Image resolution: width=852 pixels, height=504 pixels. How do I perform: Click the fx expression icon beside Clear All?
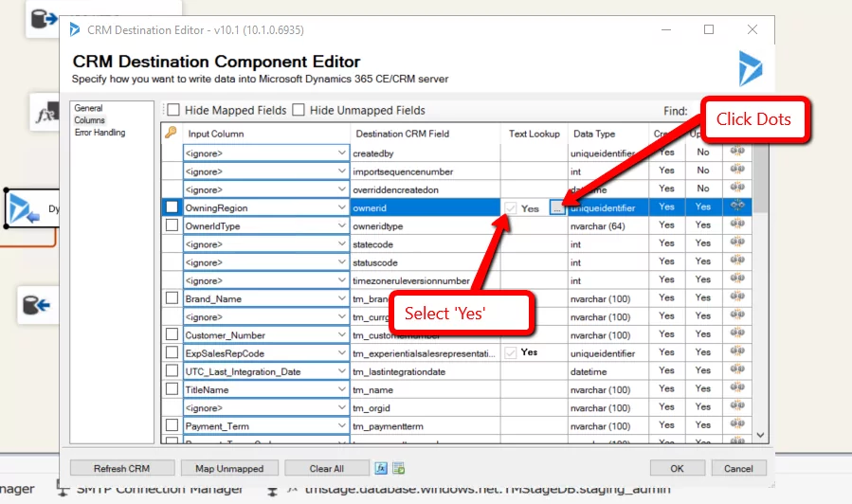coord(381,468)
